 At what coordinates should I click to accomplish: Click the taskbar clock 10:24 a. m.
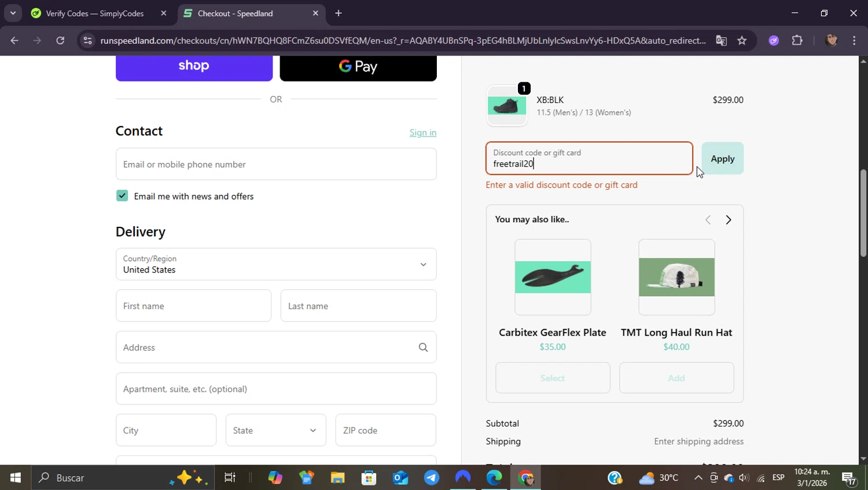(x=812, y=478)
